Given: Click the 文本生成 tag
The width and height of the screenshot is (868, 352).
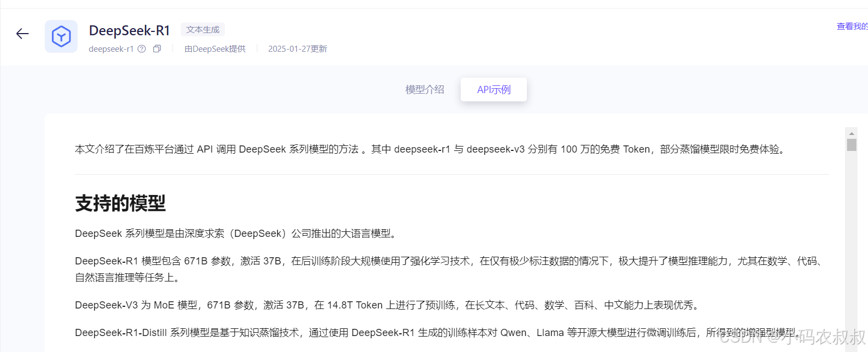Looking at the screenshot, I should click(203, 30).
